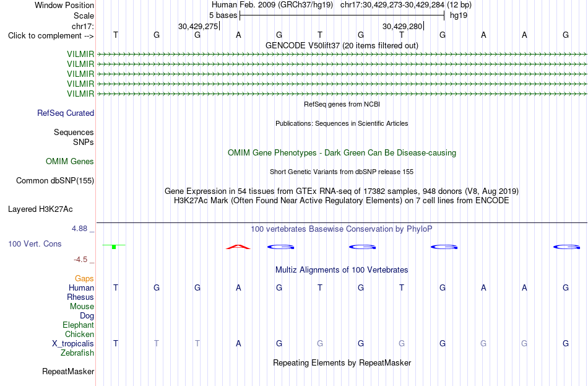Click the orange Gaps row label
Screen dimensions: 588x386
(x=84, y=279)
